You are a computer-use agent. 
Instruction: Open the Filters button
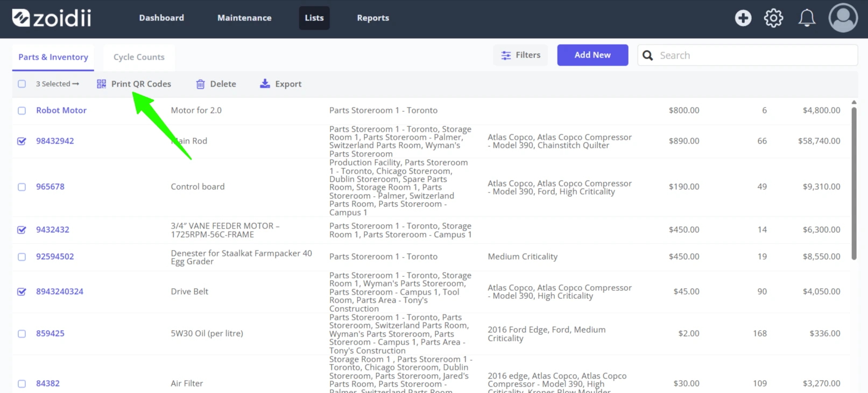click(x=520, y=55)
